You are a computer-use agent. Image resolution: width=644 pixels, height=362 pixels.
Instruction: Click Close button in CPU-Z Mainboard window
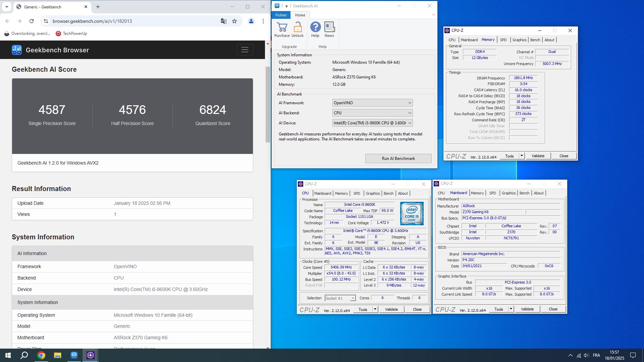[x=553, y=309]
